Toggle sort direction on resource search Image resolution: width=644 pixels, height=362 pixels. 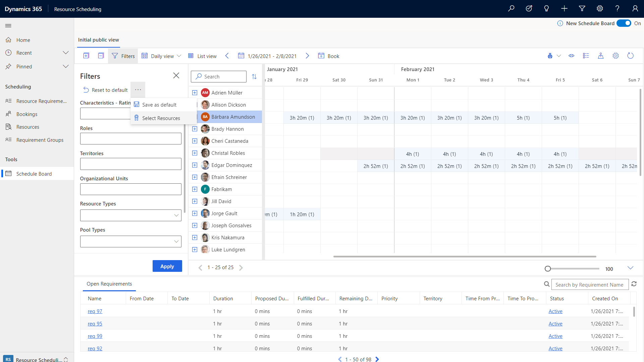[254, 76]
